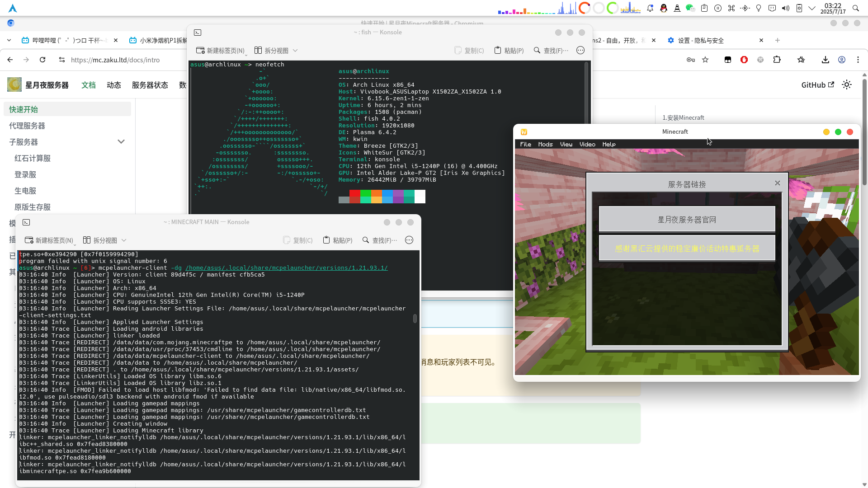Screen dimensions: 868x488
Task: Open a new Chromium tab with plus
Action: coord(778,40)
